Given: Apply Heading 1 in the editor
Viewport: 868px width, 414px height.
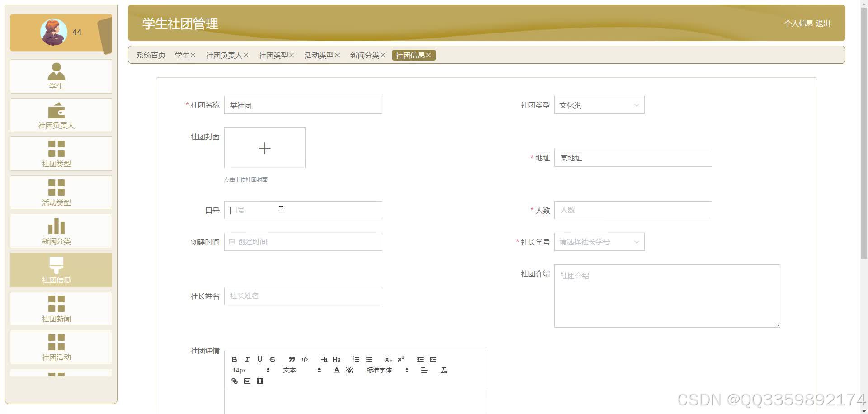Looking at the screenshot, I should pos(324,359).
